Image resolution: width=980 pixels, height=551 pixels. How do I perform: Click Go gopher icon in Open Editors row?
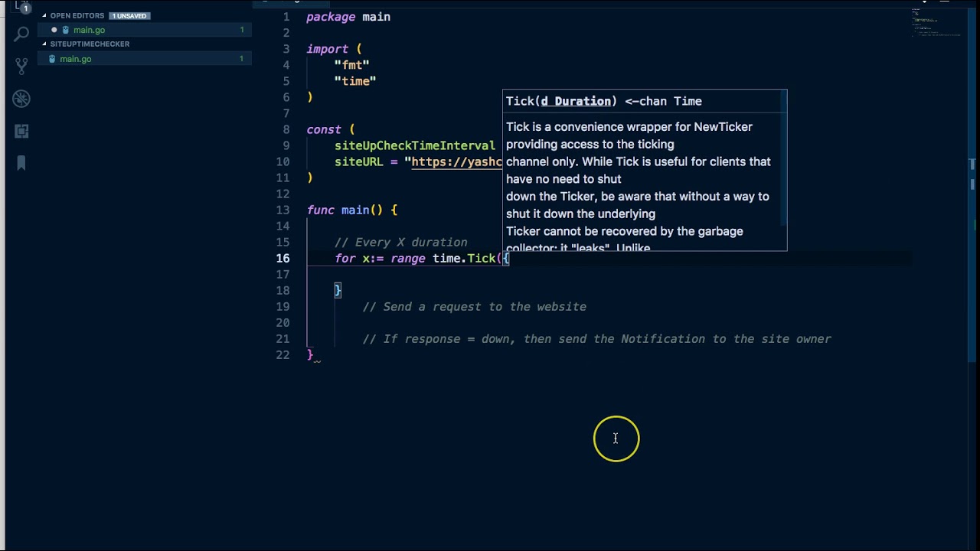click(66, 30)
